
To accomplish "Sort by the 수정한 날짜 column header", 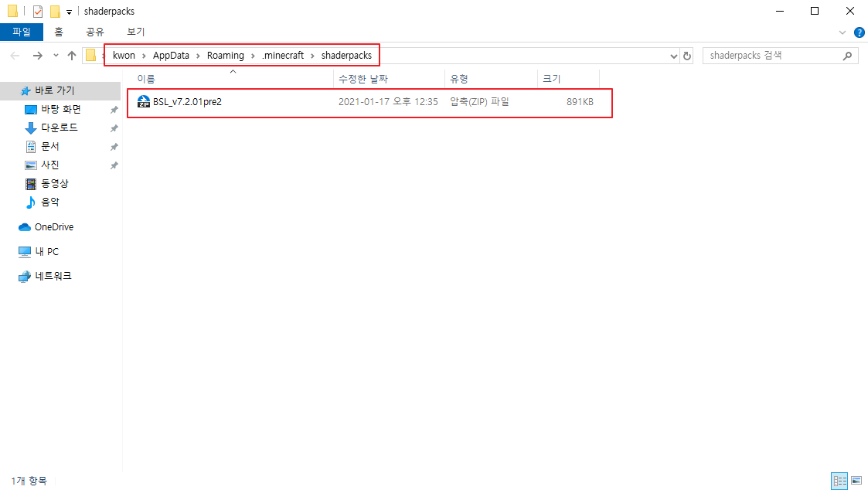I will [x=363, y=79].
